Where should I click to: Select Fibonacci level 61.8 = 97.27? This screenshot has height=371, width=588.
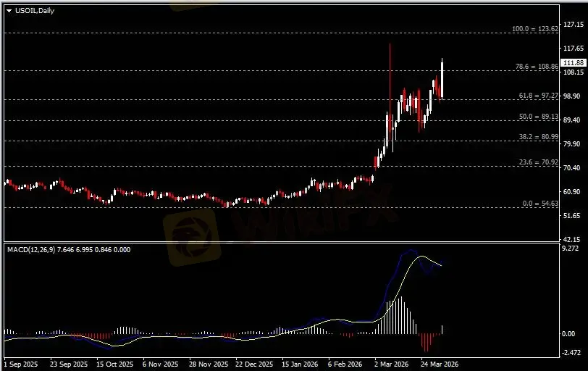(x=539, y=96)
